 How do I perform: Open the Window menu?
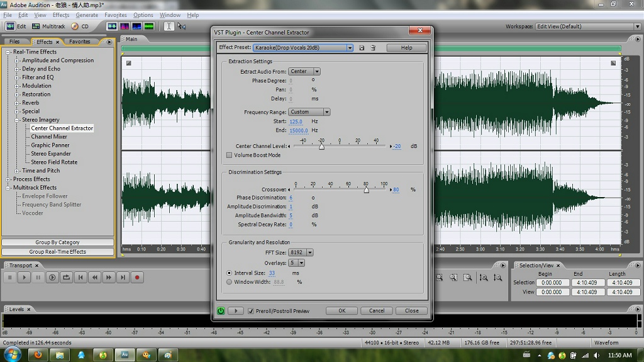[170, 15]
